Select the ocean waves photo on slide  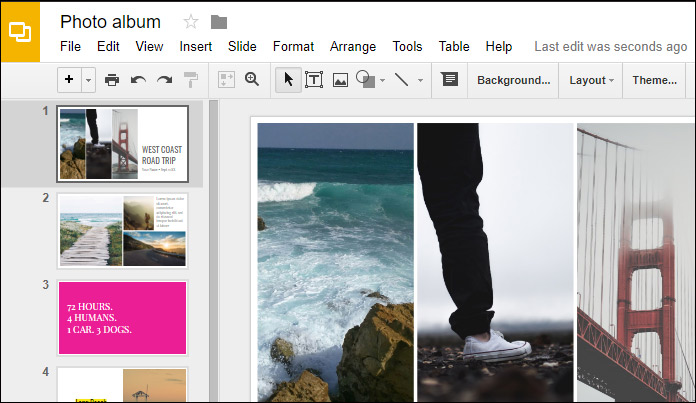click(336, 262)
